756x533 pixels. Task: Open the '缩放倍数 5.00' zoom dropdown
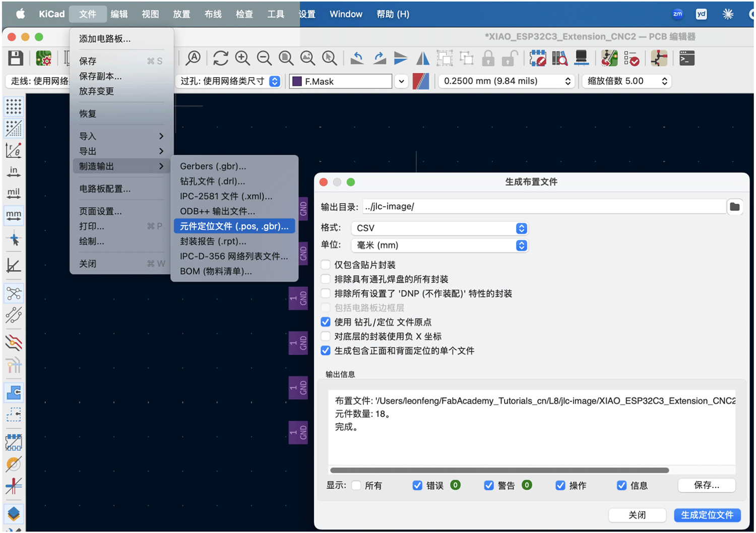pos(627,81)
